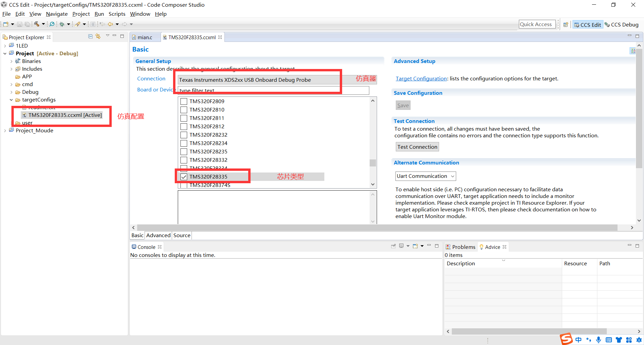Click the Board or Device filter text field
The height and width of the screenshot is (345, 644).
click(273, 90)
